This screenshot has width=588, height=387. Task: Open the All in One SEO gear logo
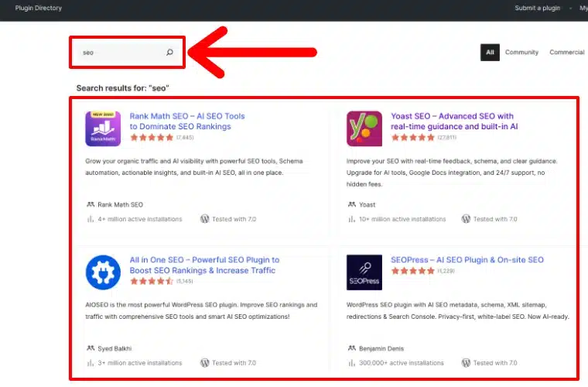103,272
